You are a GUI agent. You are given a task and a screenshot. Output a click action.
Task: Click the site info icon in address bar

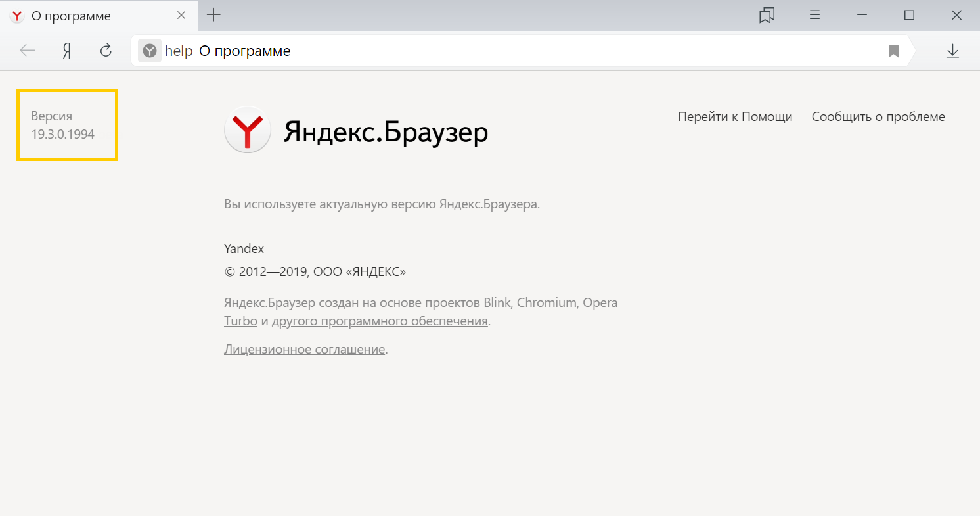click(x=150, y=51)
